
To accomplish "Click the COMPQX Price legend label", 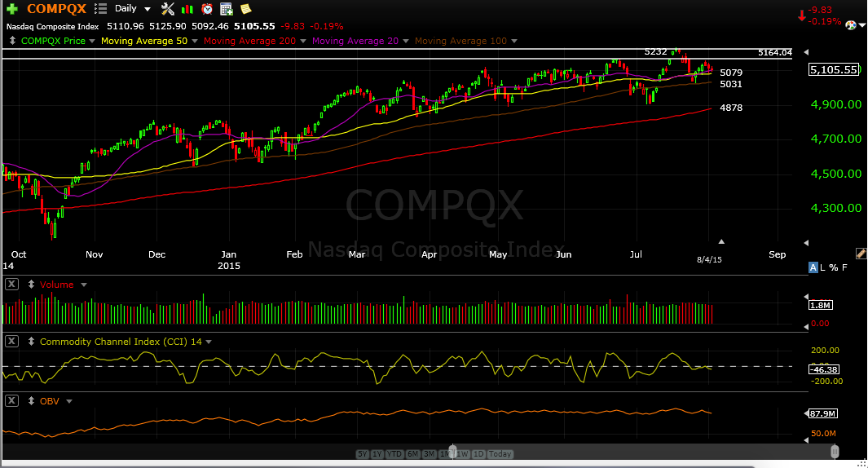I will coord(53,41).
